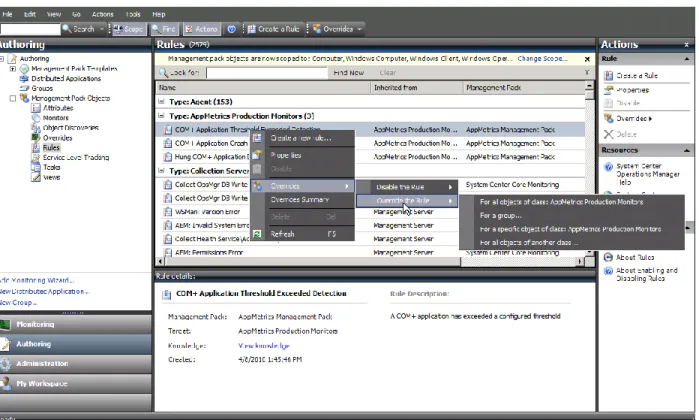Collapse Type: Agent (153) group
The image size is (699, 420).
point(161,102)
